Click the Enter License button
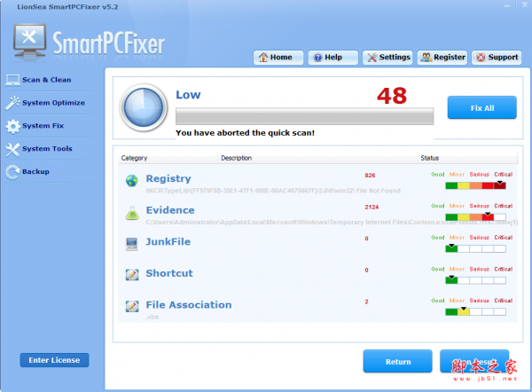532x392 pixels. pos(54,360)
